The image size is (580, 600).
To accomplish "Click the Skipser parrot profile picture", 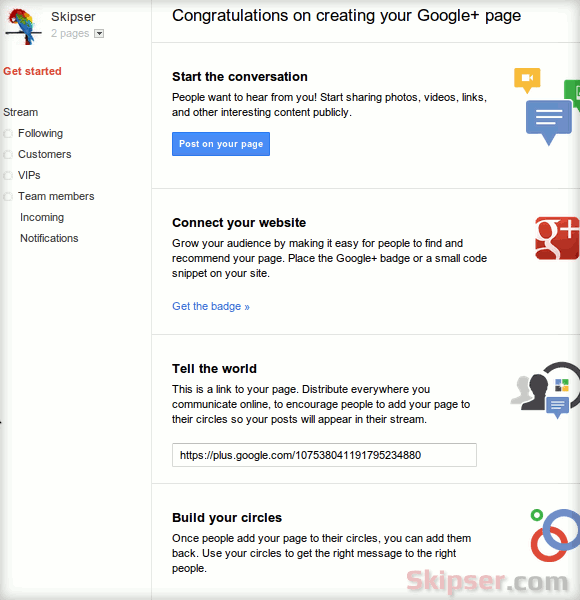I will click(23, 26).
